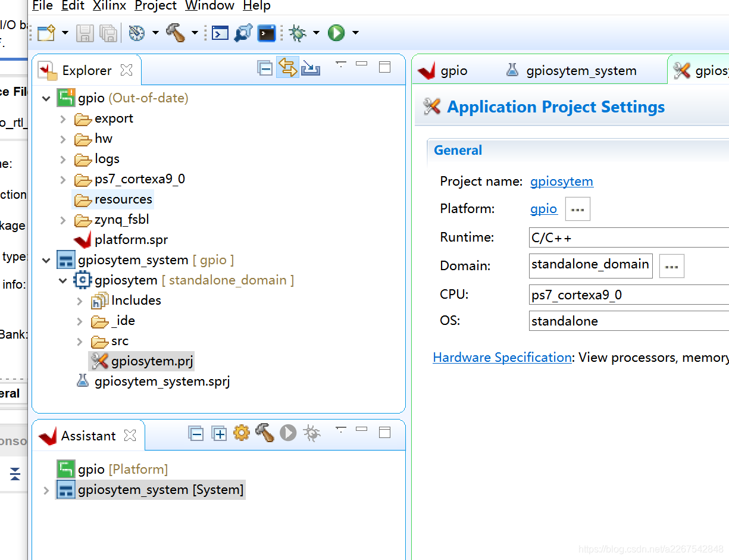Collapse all in Explorer panel
Image resolution: width=729 pixels, height=560 pixels.
(265, 68)
